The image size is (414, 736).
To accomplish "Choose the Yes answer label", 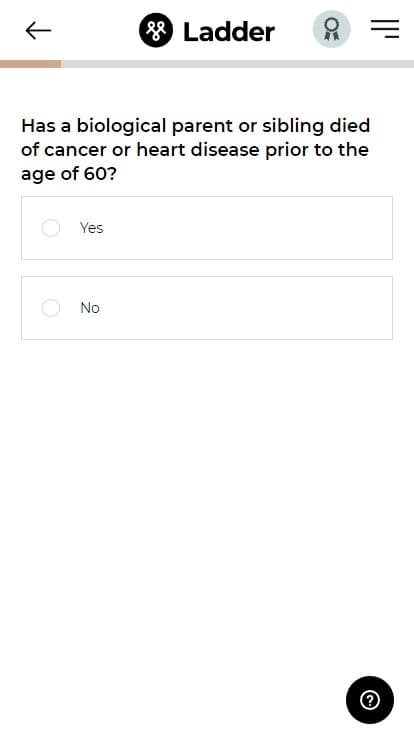I will (x=92, y=228).
